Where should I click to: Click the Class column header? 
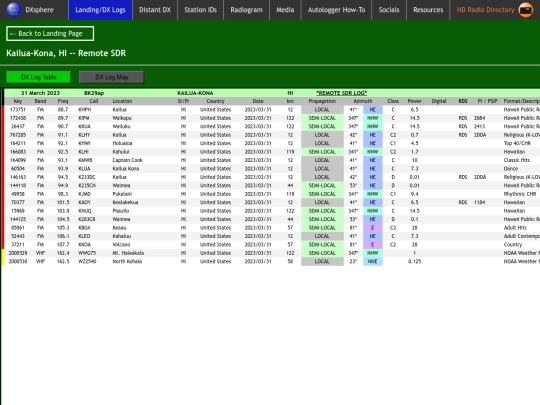point(393,101)
